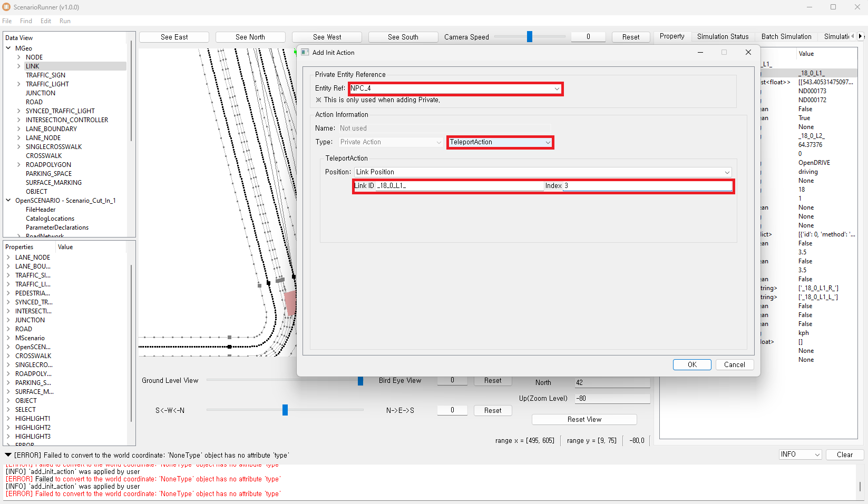Open the Run menu
The image size is (868, 504).
65,21
